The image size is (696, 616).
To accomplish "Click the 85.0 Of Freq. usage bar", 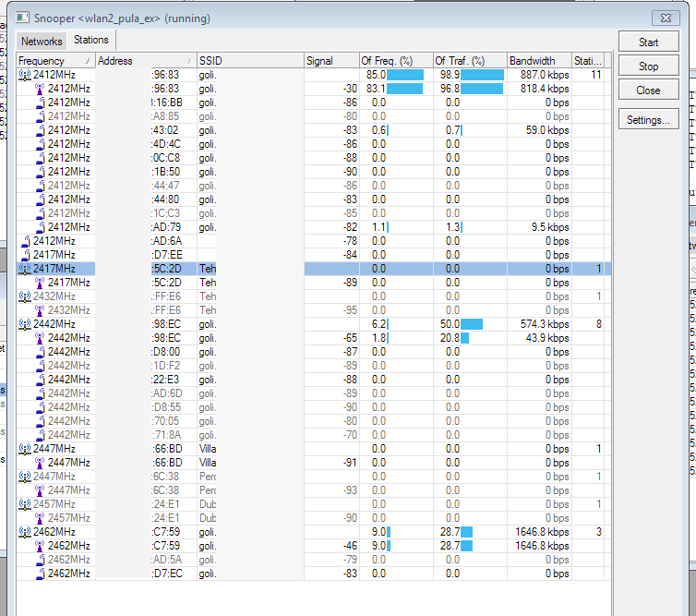I will 405,75.
